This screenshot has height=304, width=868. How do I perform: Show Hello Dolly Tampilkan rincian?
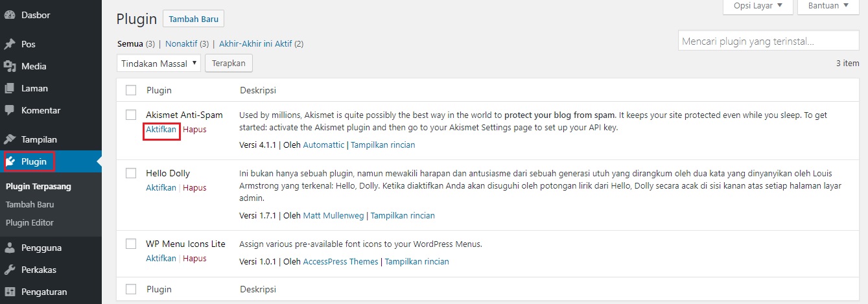(x=403, y=215)
